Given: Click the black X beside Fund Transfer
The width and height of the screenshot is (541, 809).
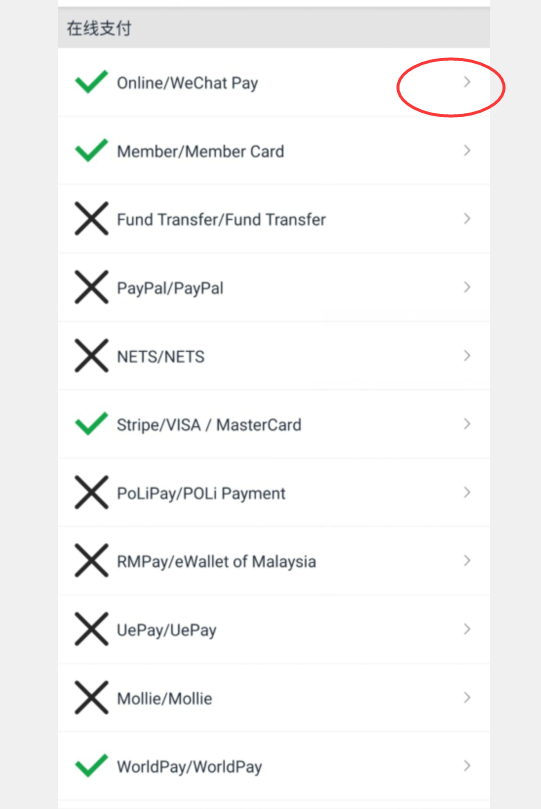Looking at the screenshot, I should click(91, 219).
